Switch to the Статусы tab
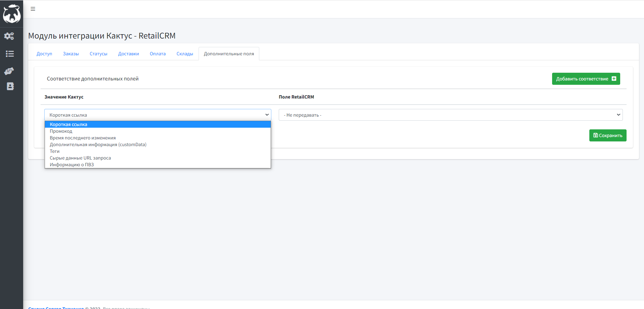The height and width of the screenshot is (309, 644). click(x=98, y=54)
